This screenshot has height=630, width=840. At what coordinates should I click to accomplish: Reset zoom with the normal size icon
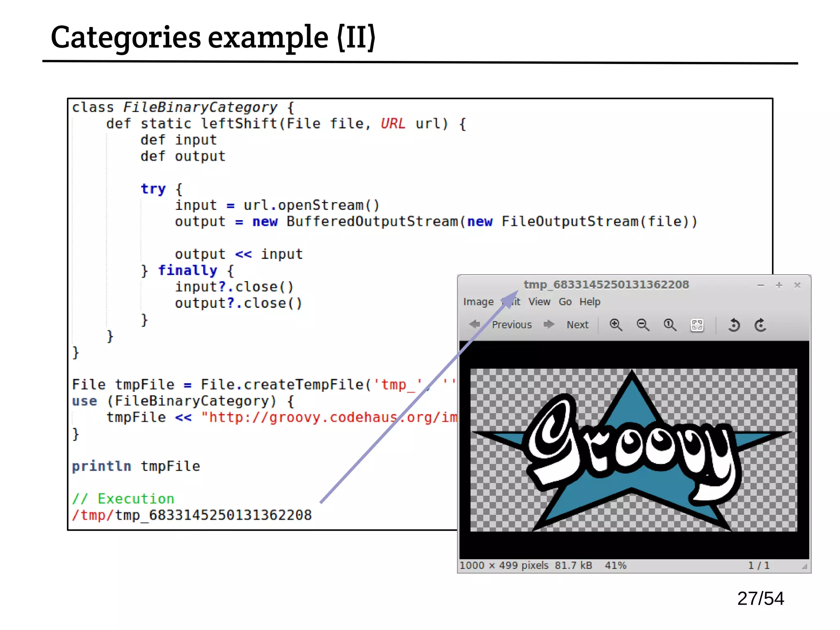point(670,325)
